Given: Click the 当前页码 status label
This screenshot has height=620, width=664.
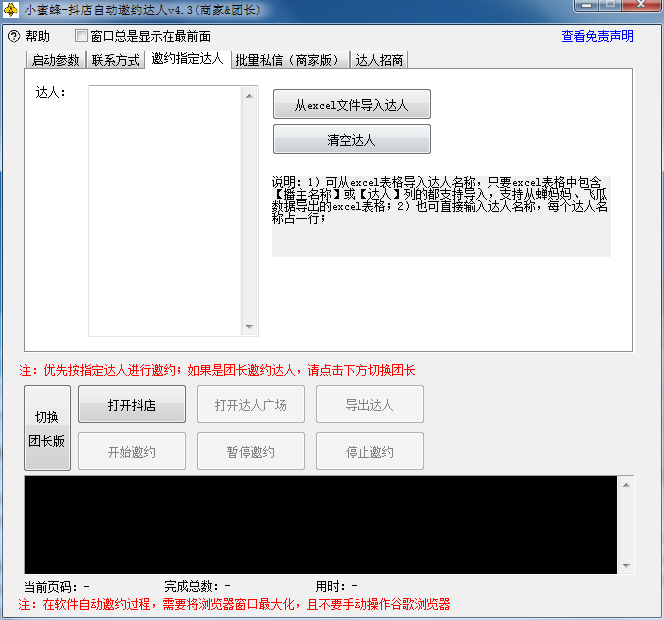Looking at the screenshot, I should point(56,587).
